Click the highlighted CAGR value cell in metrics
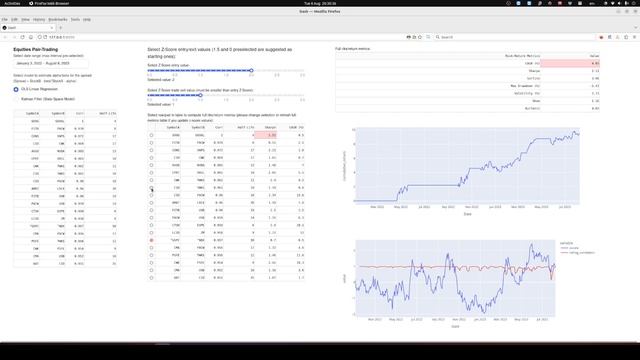The image size is (640, 360). (x=570, y=63)
